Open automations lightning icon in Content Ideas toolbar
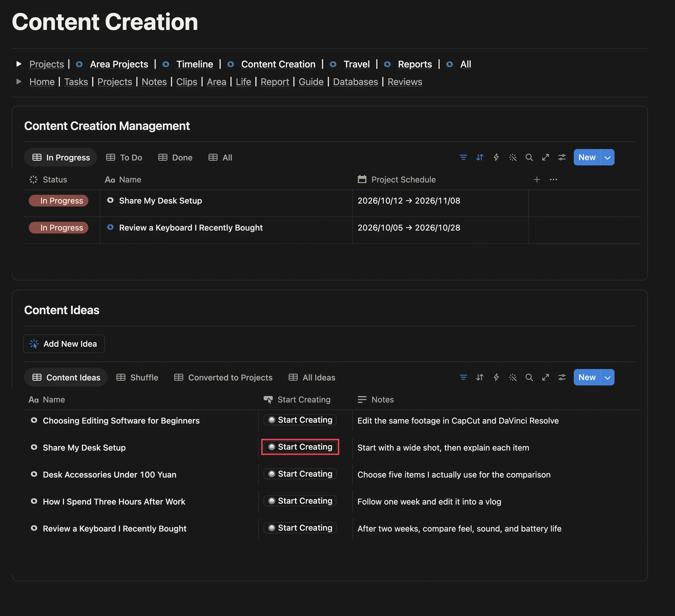 pos(496,377)
